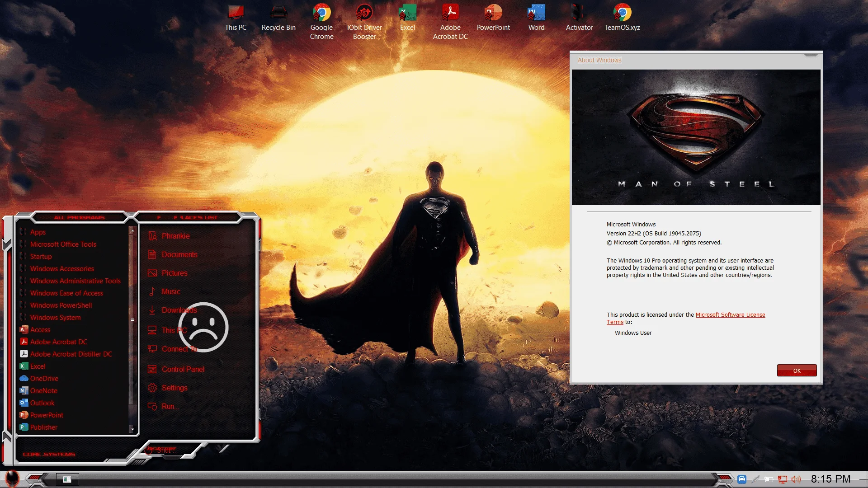This screenshot has width=868, height=488.
Task: Click the Show Desktop strip on taskbar
Action: point(863,479)
